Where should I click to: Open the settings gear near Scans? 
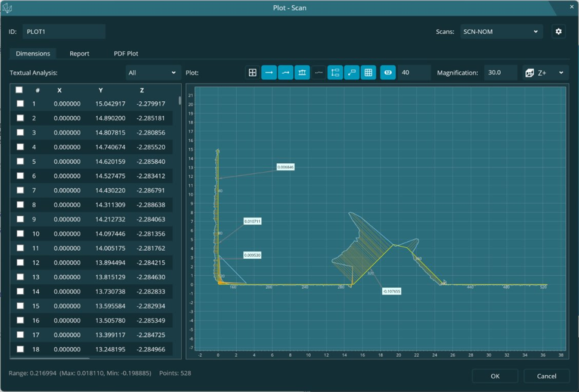[559, 31]
